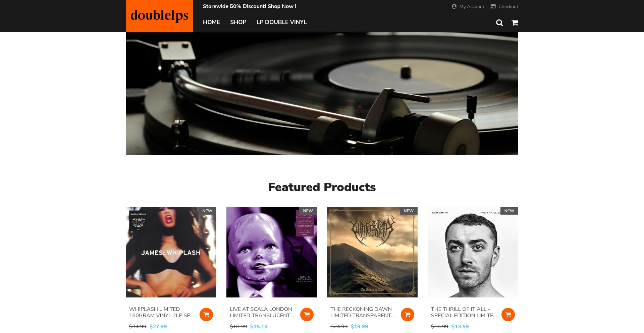Open Live At Scala London product title
This screenshot has height=333, width=644.
click(x=262, y=312)
